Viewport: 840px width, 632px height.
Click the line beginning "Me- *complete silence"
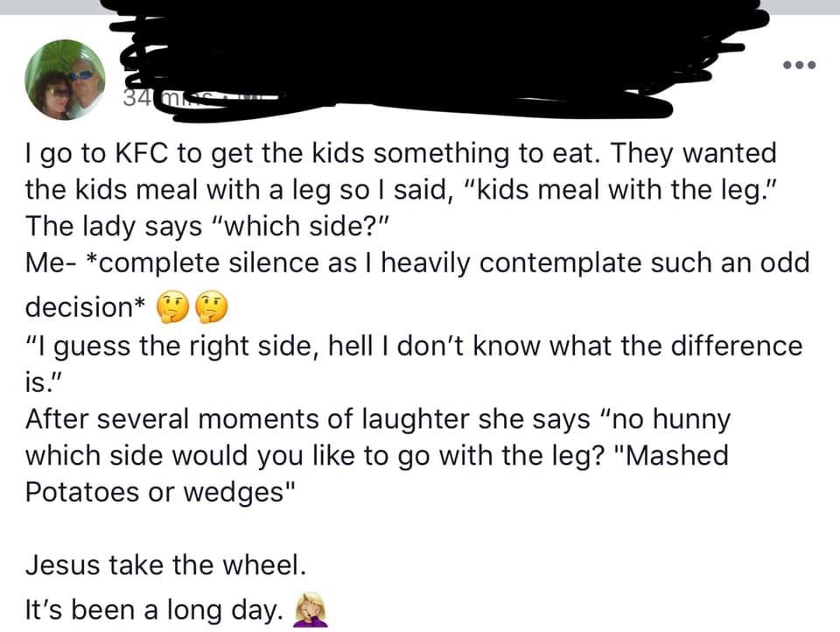tap(416, 263)
